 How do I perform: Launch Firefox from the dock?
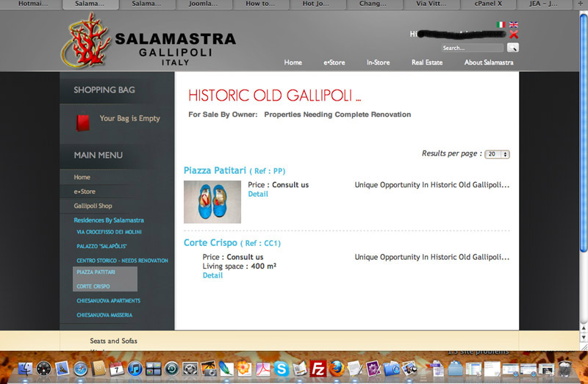point(337,369)
